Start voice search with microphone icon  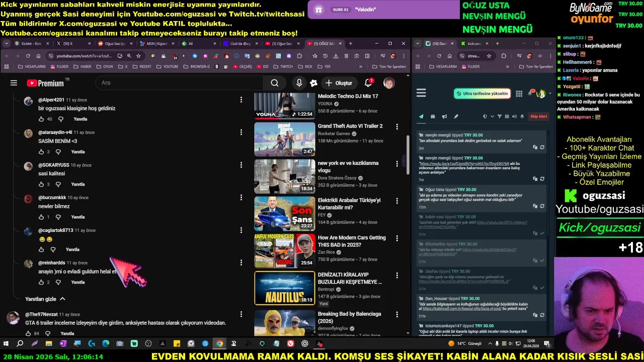point(299,83)
